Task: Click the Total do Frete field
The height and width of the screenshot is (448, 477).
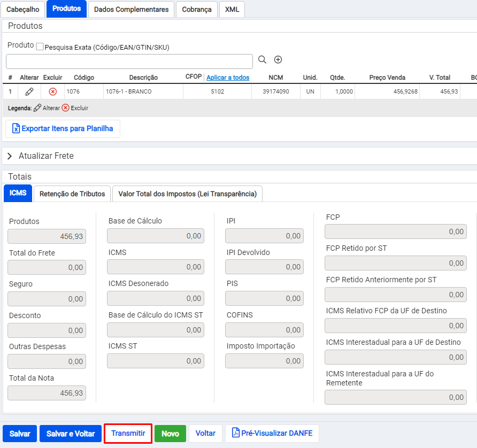Action: point(47,267)
